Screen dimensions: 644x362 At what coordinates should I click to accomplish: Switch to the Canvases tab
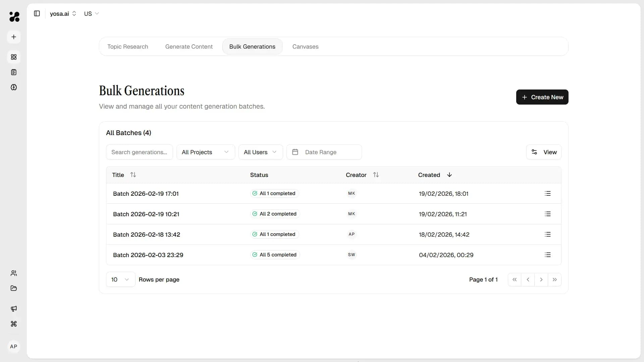[x=305, y=47]
